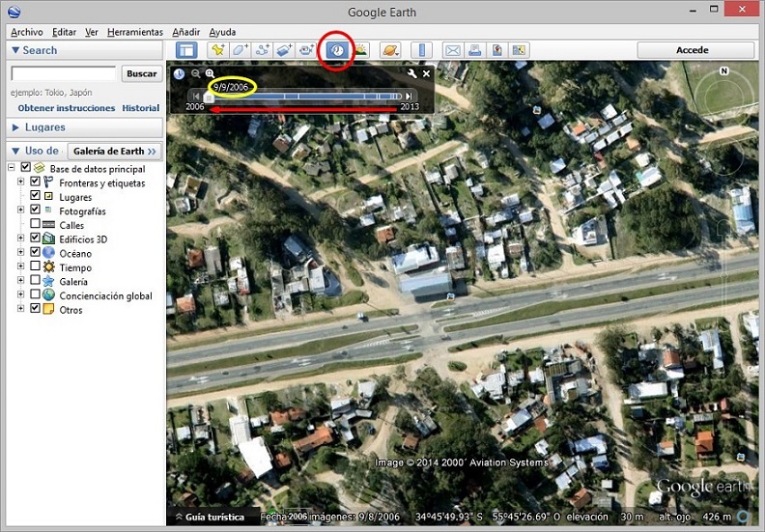Step to previous imagery date
Image resolution: width=765 pixels, height=532 pixels.
point(195,97)
